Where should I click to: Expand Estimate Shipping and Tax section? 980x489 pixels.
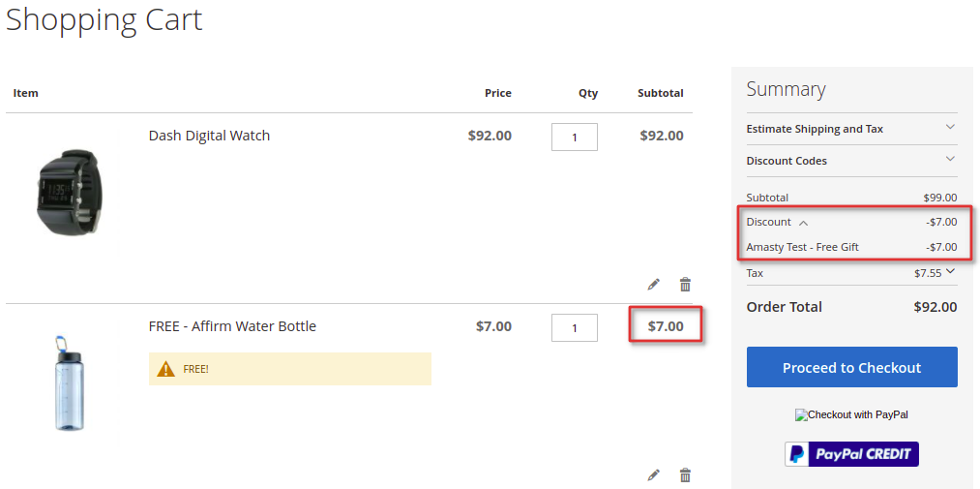tap(851, 129)
